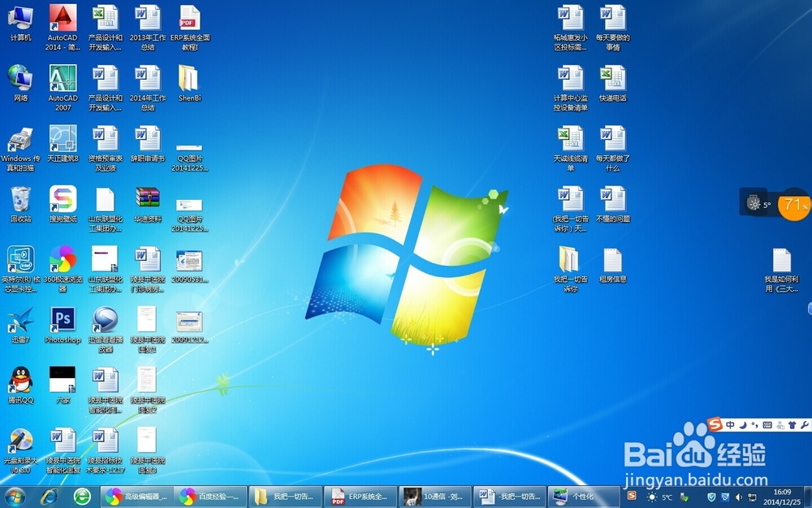The width and height of the screenshot is (812, 508).
Task: Switch to the 个性化 taskbar window
Action: click(584, 497)
